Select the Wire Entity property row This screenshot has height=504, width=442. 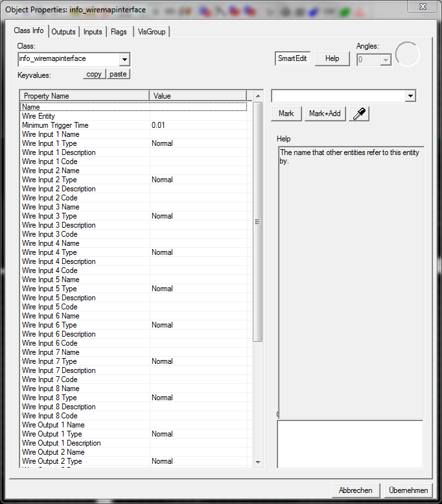click(134, 116)
